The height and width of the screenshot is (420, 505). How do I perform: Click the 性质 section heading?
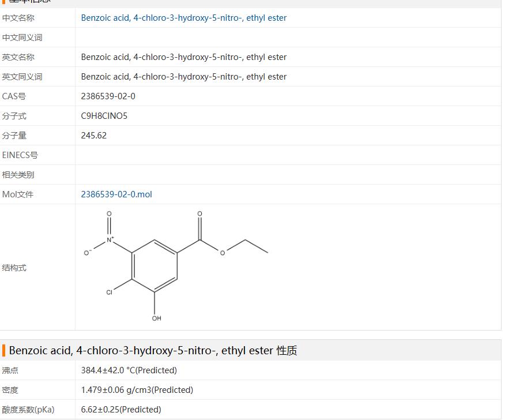(153, 350)
